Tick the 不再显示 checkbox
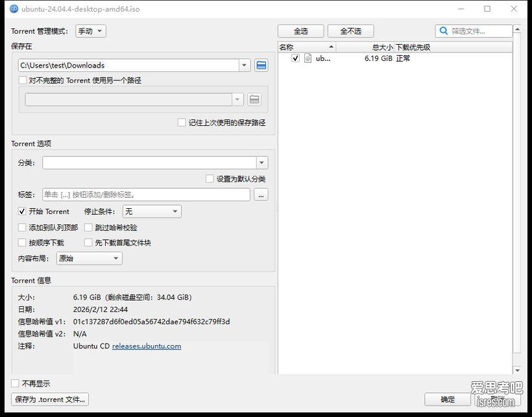The image size is (532, 417). [16, 383]
